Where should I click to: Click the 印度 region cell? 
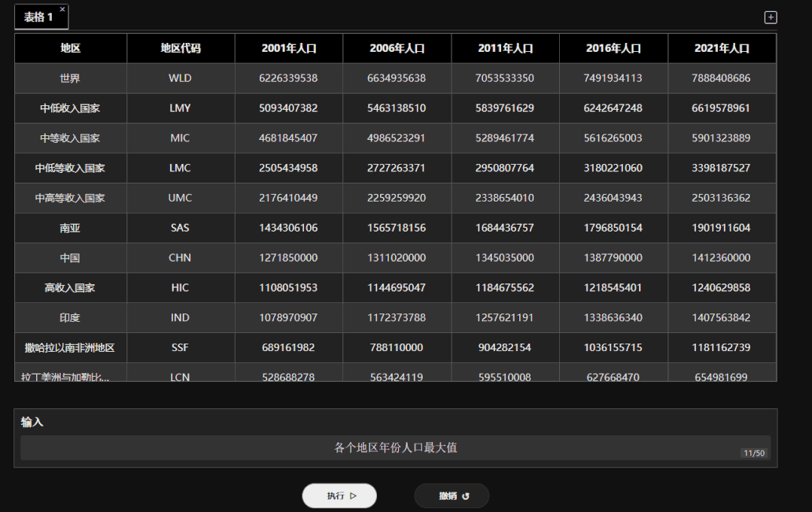tap(71, 318)
